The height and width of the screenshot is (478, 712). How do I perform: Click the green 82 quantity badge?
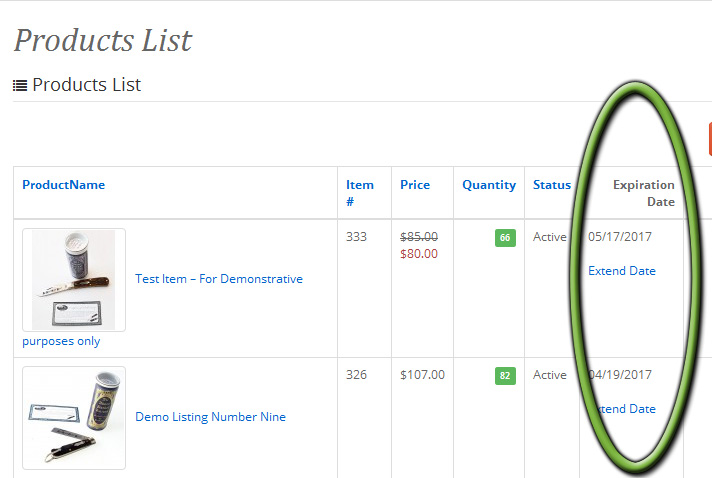point(505,376)
